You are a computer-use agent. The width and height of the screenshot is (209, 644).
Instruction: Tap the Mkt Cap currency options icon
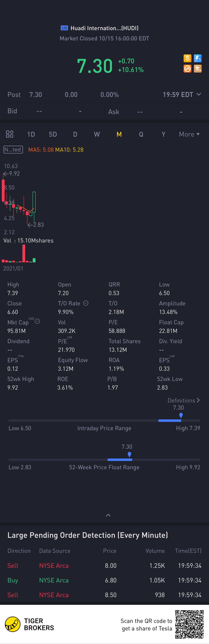(37, 321)
